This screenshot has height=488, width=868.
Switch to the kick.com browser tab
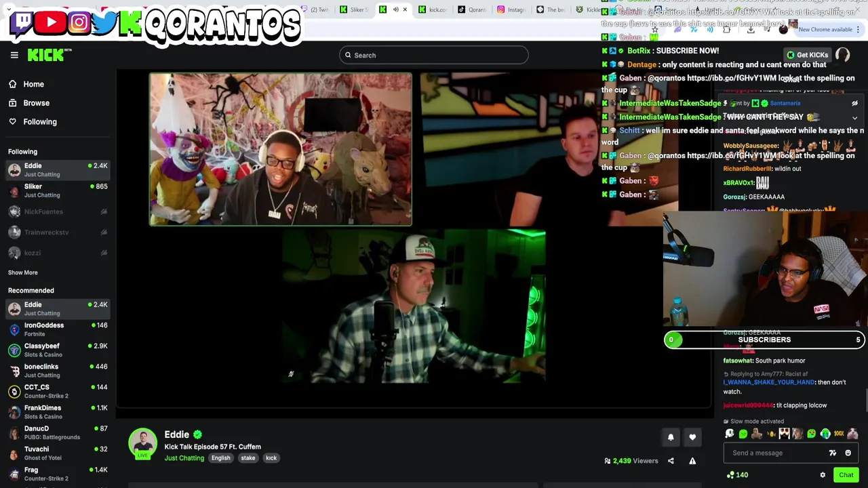pyautogui.click(x=433, y=9)
